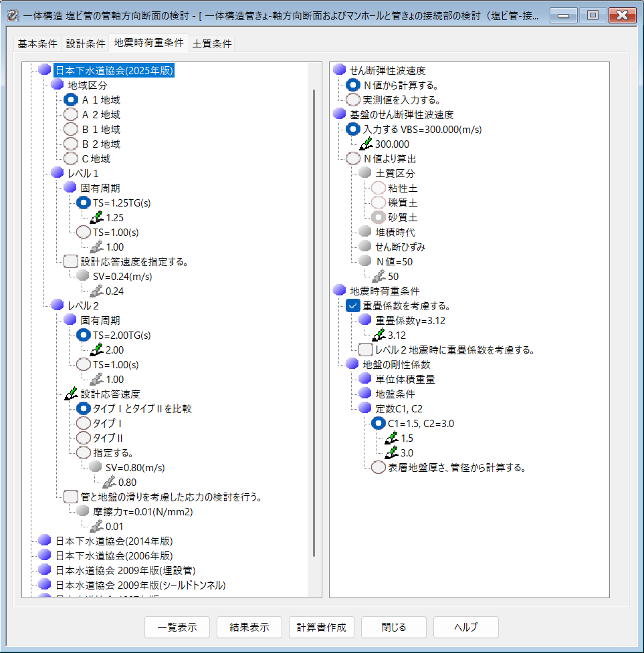Click the pencil icon beside the 1.5 constant
The height and width of the screenshot is (653, 644).
391,438
